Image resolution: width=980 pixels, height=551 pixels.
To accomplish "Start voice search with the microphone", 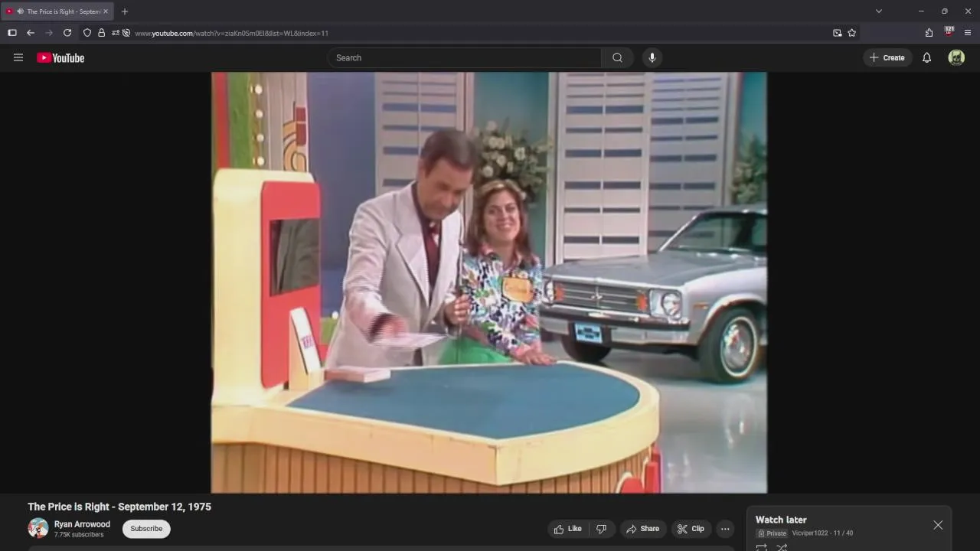I will pos(652,57).
